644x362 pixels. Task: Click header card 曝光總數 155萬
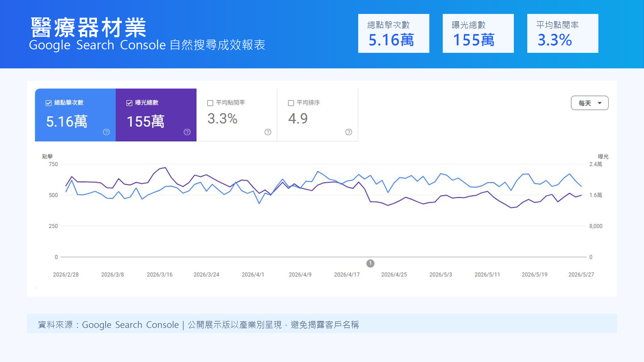pos(478,33)
